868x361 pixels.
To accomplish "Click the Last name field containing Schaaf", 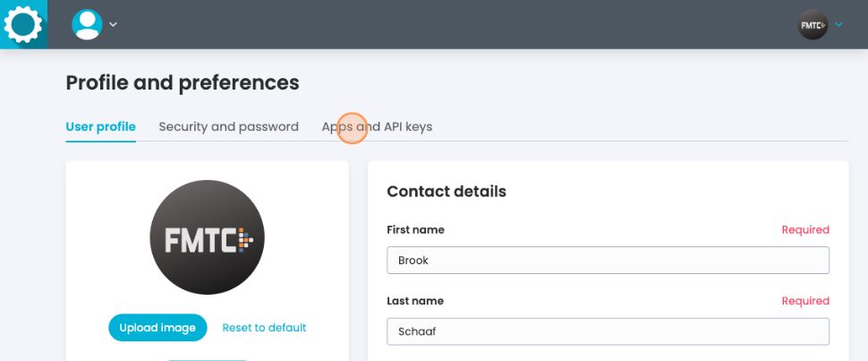I will pyautogui.click(x=608, y=331).
